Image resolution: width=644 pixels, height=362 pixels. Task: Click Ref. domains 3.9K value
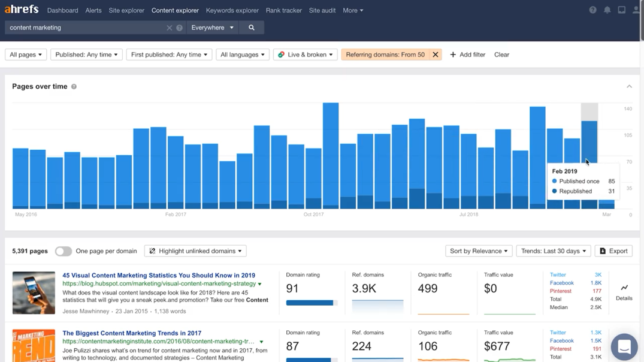pos(364,288)
